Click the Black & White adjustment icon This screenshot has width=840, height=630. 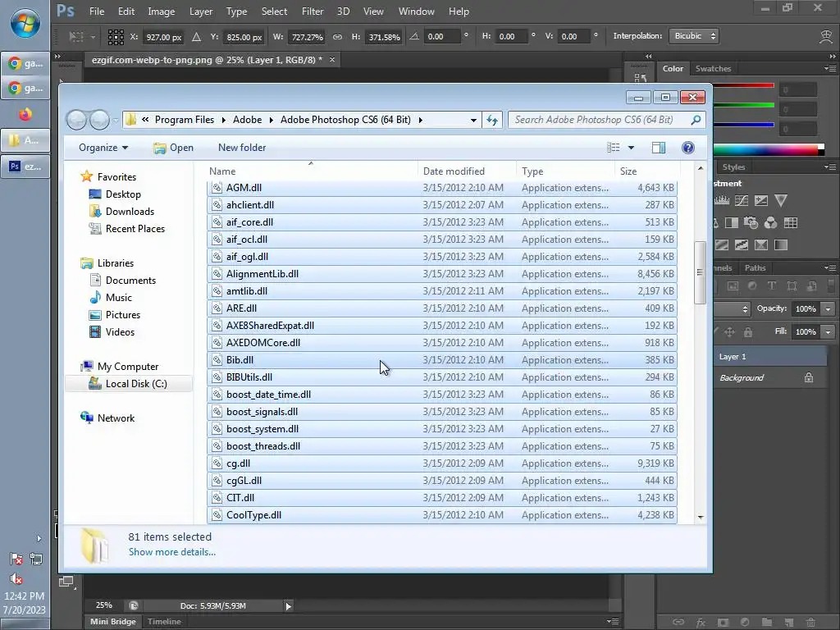731,223
